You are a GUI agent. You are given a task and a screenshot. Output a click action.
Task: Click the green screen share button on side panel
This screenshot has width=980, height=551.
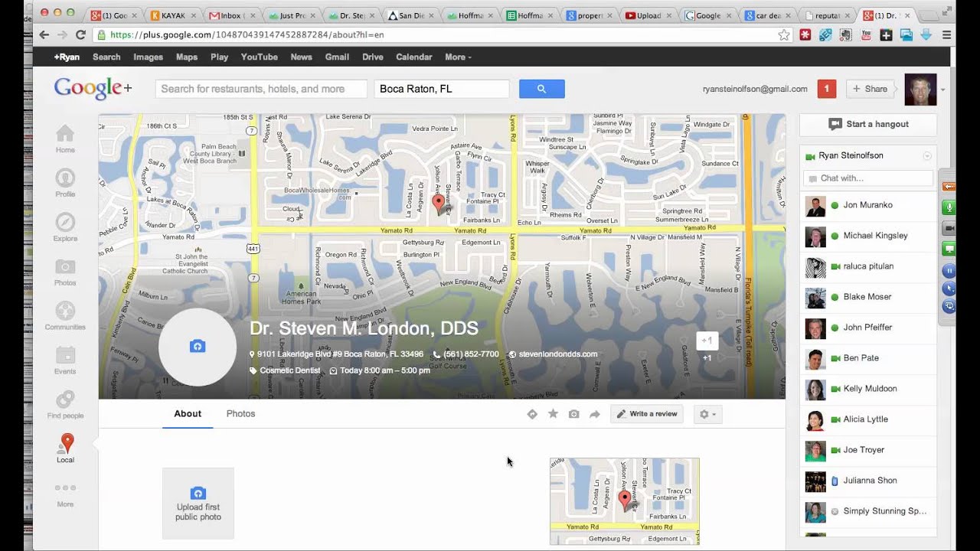[x=949, y=249]
